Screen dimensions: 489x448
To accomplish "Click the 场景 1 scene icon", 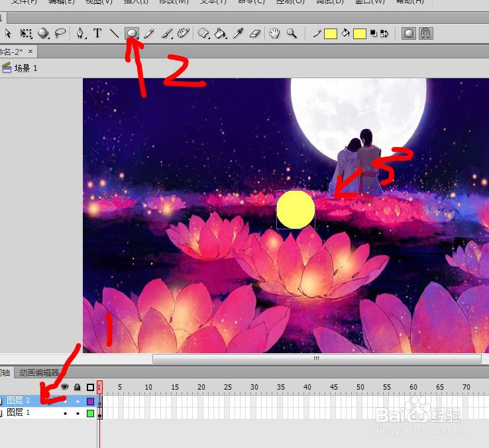I will 7,68.
